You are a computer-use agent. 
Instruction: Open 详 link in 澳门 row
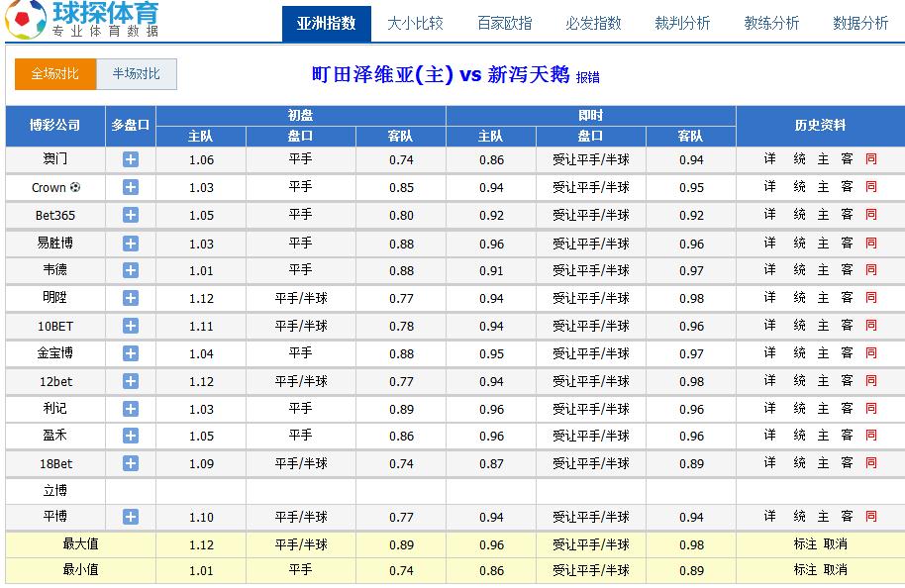pos(770,158)
